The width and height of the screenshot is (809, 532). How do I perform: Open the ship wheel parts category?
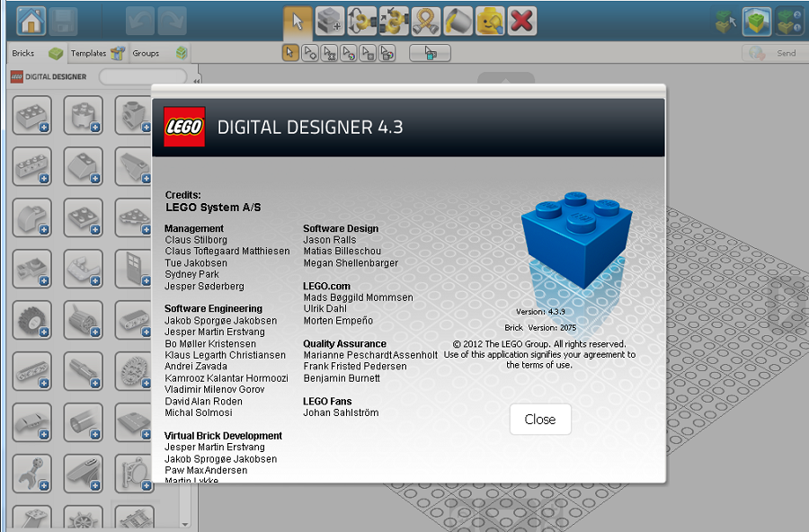tap(83, 518)
